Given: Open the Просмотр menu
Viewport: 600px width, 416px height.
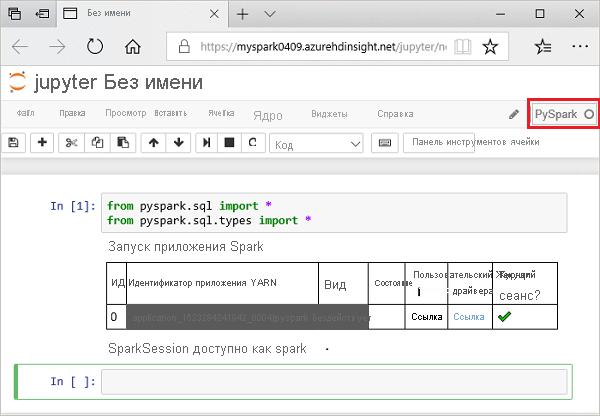Looking at the screenshot, I should coord(126,113).
